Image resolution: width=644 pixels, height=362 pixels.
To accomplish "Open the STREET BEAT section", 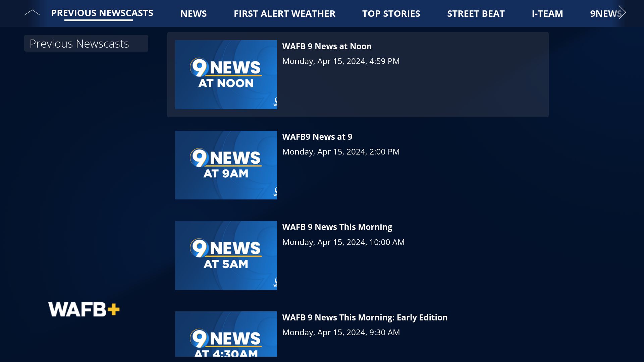I will click(x=476, y=13).
